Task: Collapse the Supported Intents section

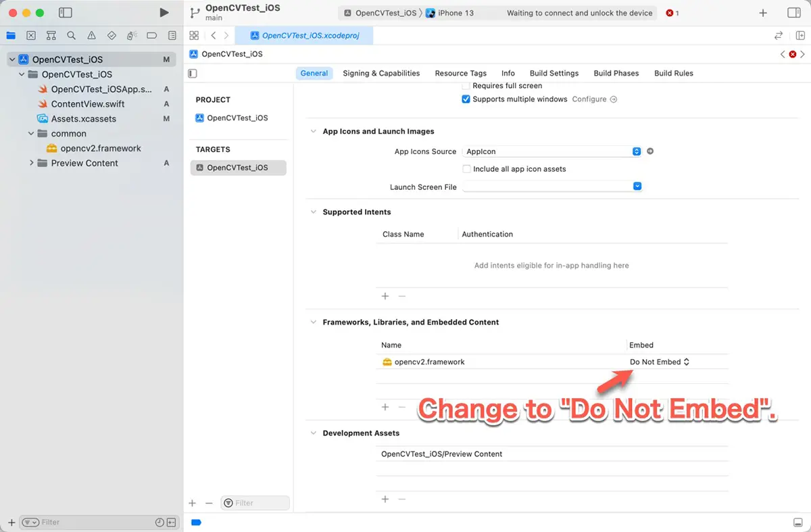Action: (x=313, y=212)
